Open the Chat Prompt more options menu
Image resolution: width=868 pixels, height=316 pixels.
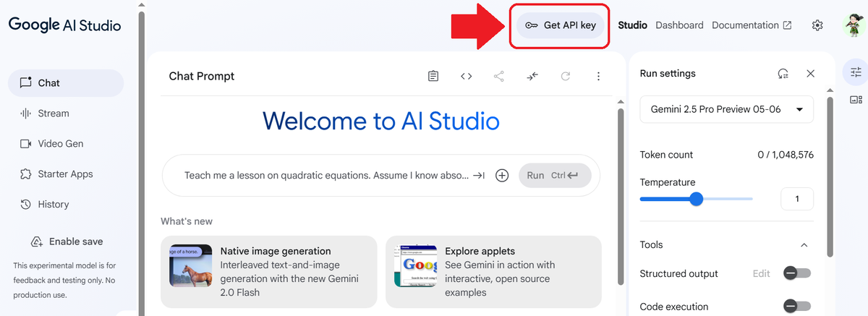(x=598, y=76)
